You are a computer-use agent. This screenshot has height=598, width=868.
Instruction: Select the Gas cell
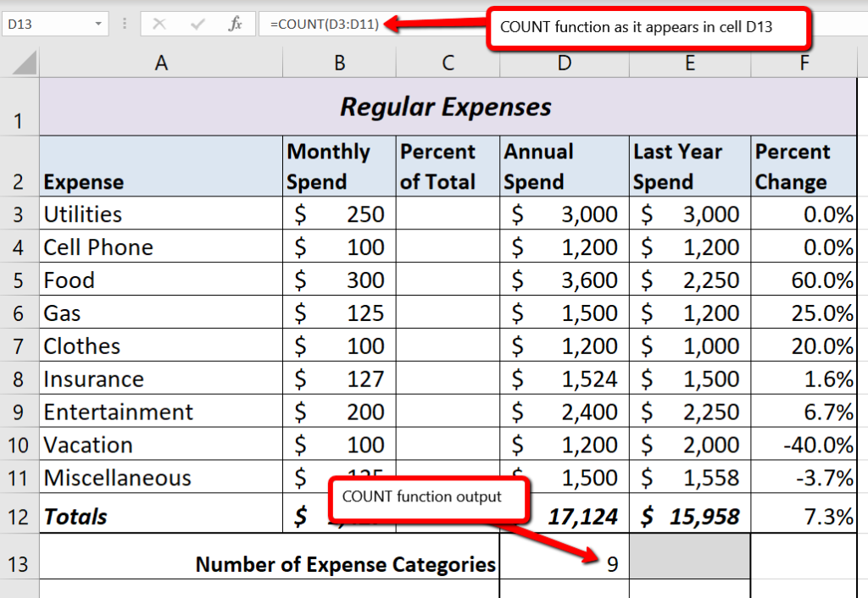161,312
